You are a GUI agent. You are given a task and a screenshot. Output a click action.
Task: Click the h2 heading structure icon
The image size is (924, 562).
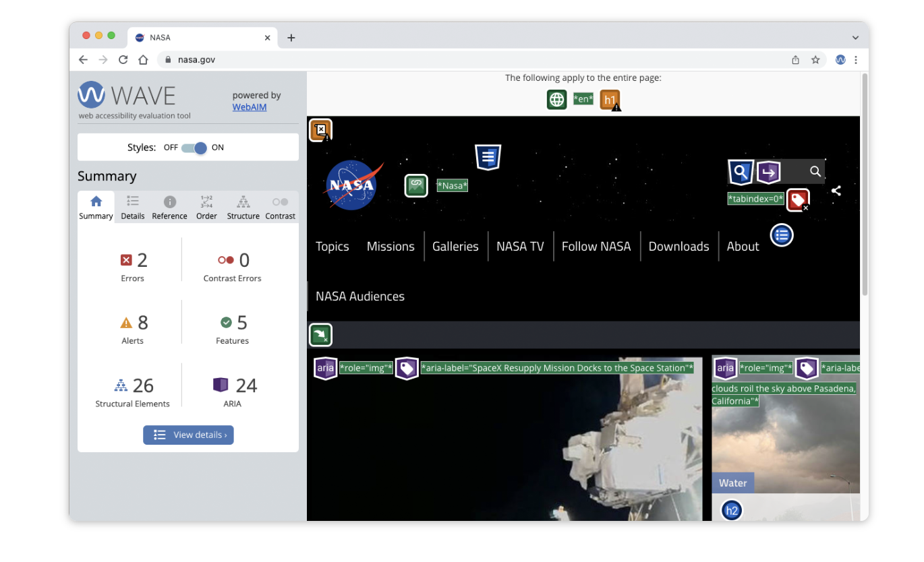click(731, 511)
